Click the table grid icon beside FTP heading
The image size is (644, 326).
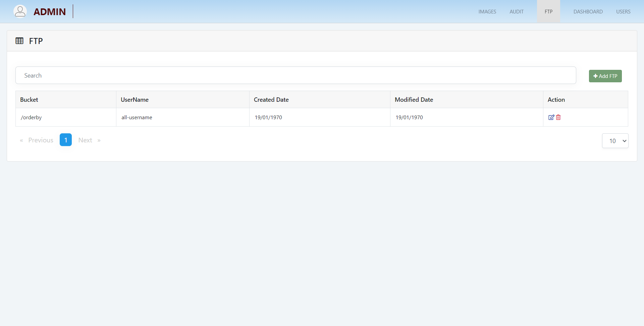[19, 41]
